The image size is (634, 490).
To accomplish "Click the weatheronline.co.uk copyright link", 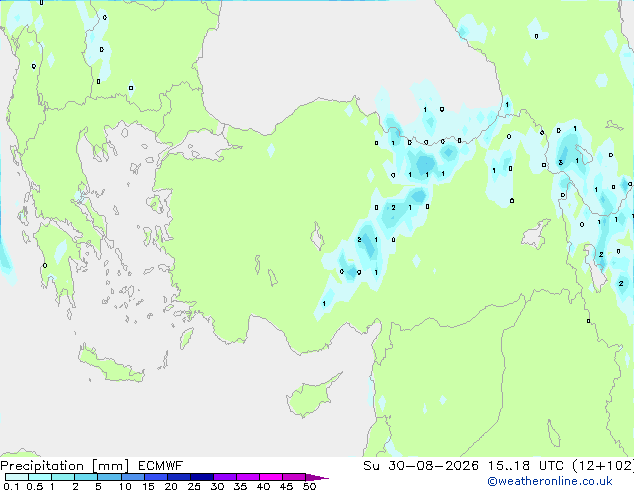I will [x=549, y=481].
